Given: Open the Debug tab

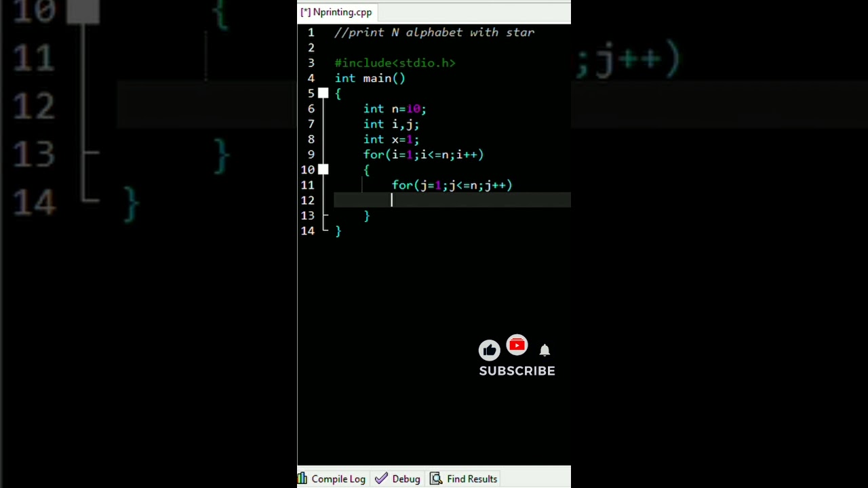Looking at the screenshot, I should point(398,479).
